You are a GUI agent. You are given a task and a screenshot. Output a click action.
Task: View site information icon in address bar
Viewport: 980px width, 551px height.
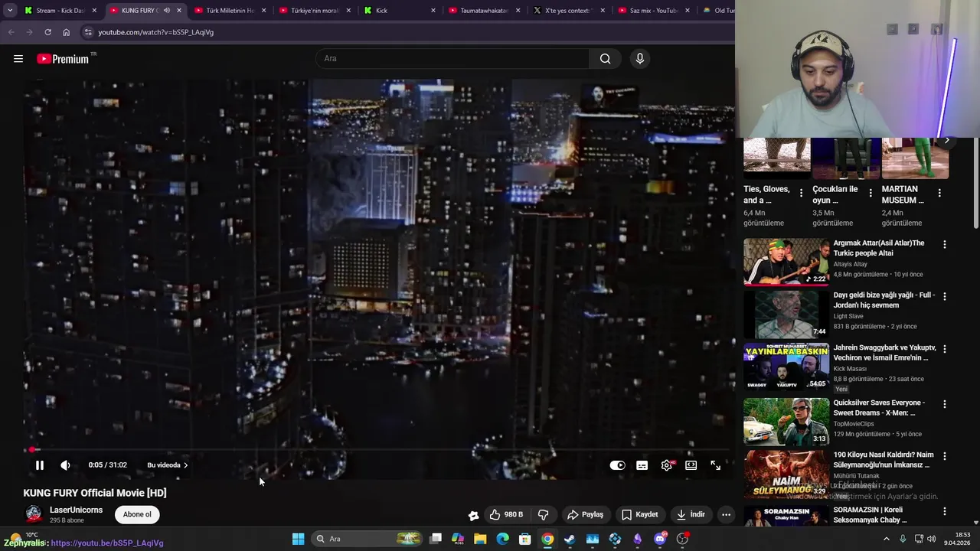point(88,32)
